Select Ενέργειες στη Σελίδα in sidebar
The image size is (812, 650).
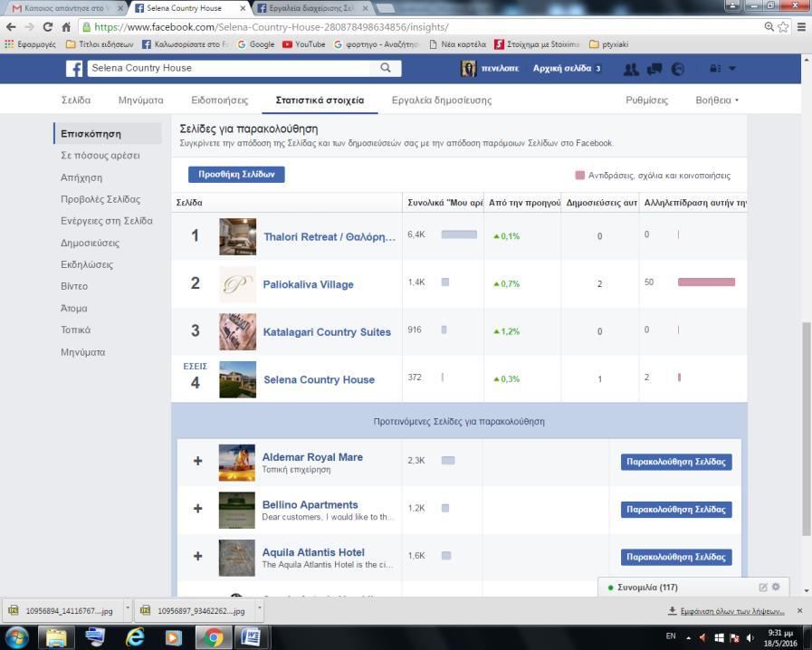pyautogui.click(x=107, y=221)
